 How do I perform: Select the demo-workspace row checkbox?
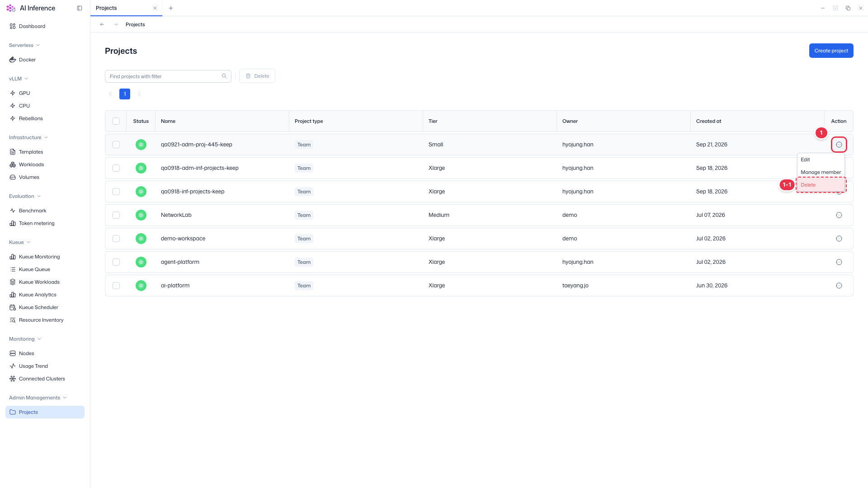click(x=116, y=239)
